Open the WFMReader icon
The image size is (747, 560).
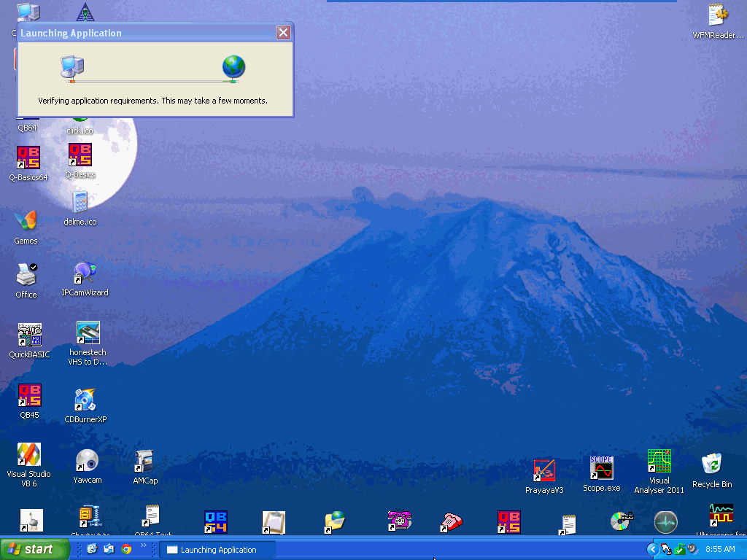tap(718, 16)
